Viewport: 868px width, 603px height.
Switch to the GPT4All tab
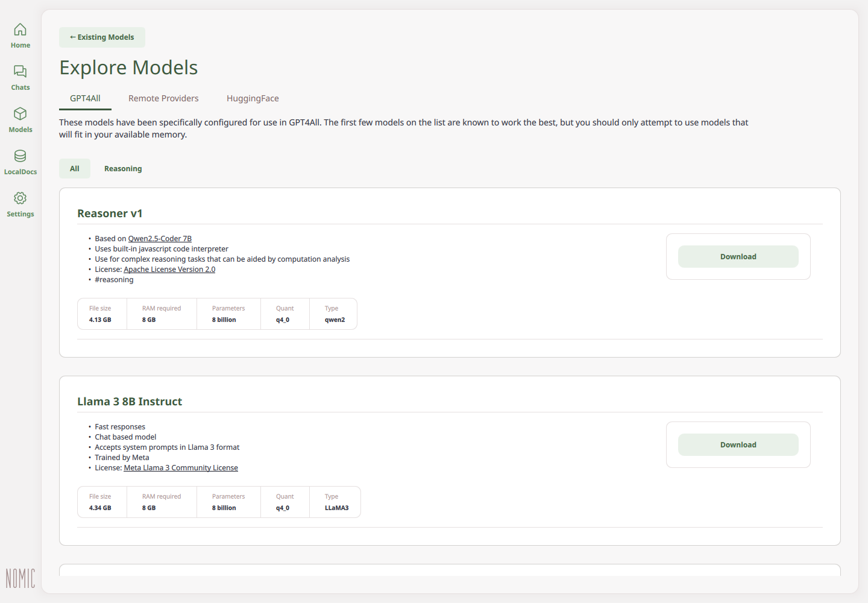click(x=85, y=99)
